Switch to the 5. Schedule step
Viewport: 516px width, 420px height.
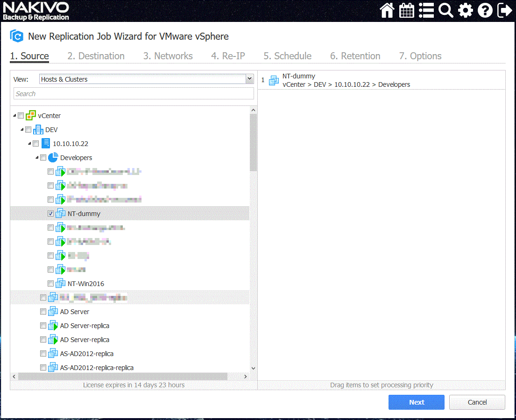click(x=287, y=56)
